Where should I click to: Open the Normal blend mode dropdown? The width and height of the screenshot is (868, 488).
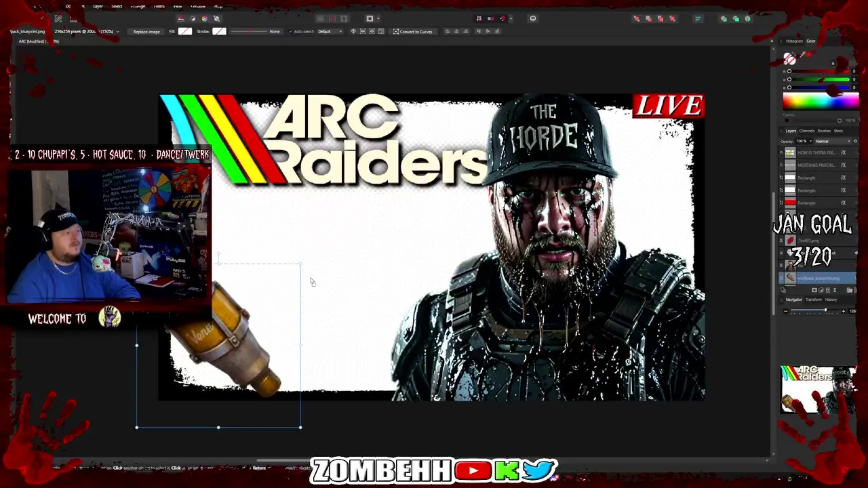[x=832, y=141]
